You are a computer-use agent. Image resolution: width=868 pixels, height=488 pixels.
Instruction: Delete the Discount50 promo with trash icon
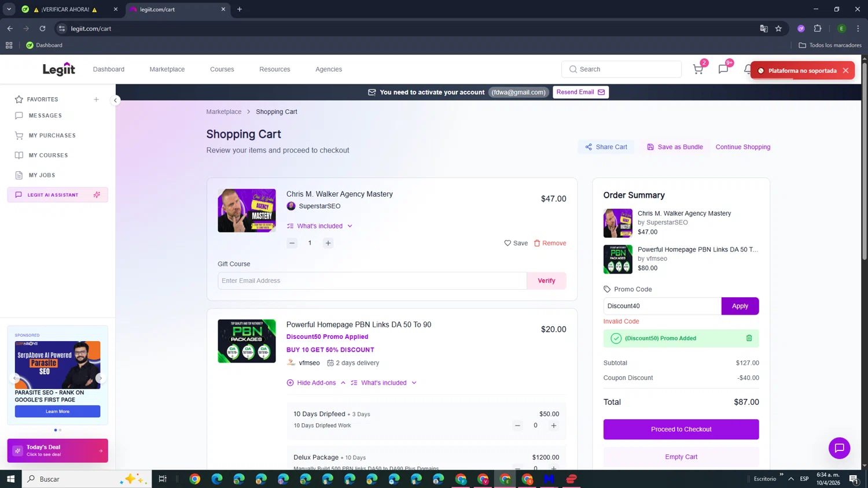click(x=749, y=338)
